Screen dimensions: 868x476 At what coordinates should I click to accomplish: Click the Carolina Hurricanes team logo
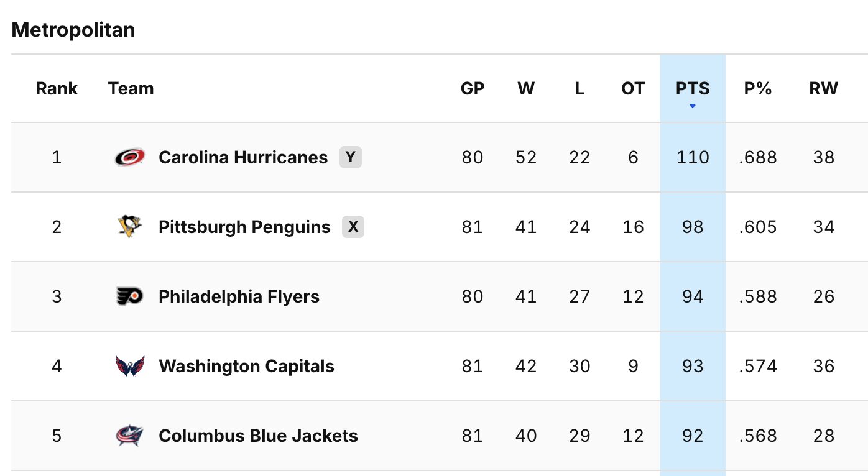pyautogui.click(x=130, y=157)
